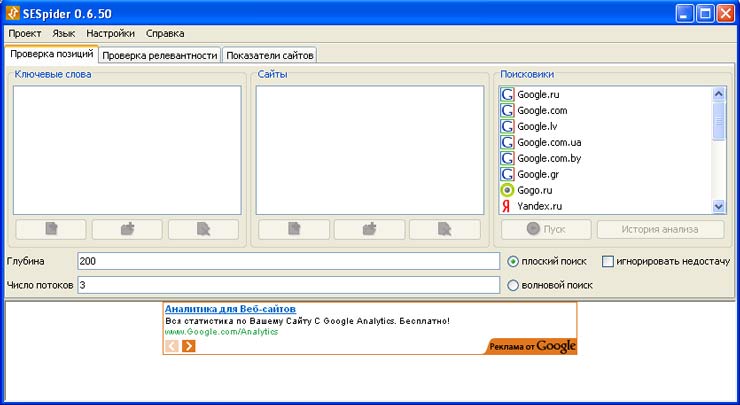This screenshot has height=405, width=740.
Task: Click the Google.com.by search engine icon
Action: pyautogui.click(x=507, y=158)
